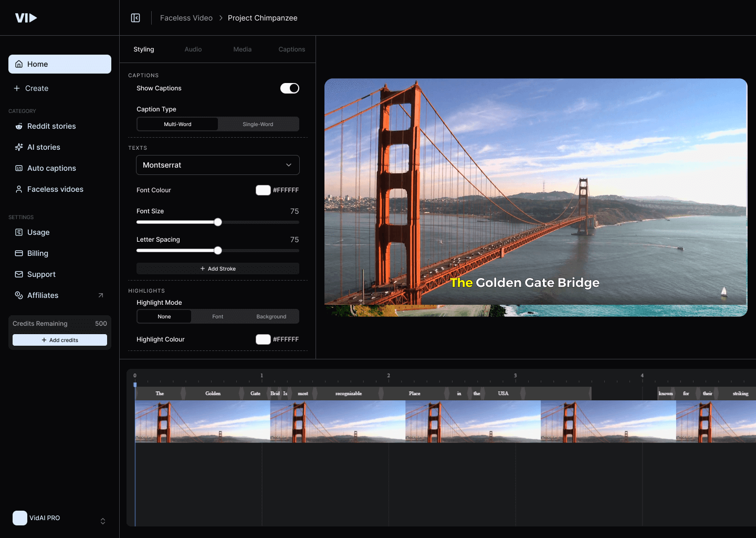Screen dimensions: 756x538
Task: Expand the Montserrat font dropdown
Action: point(218,165)
